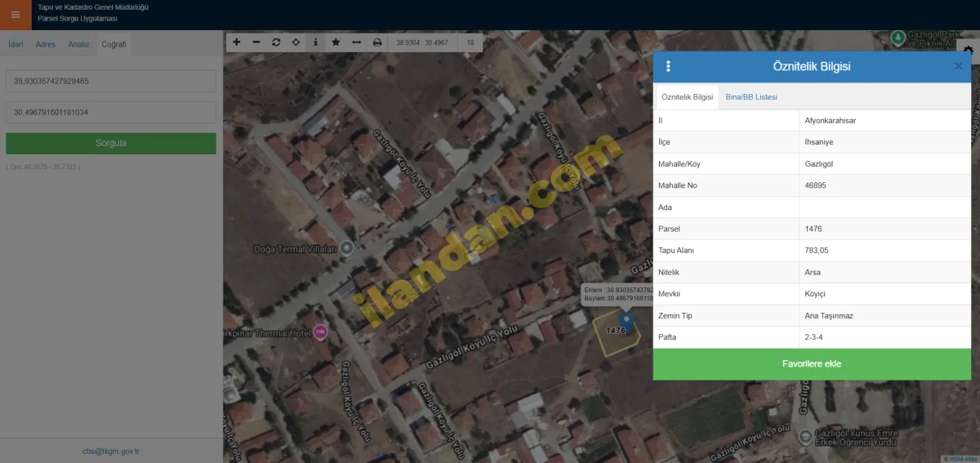Click the Tapu ve Kadastro Genel Müdürlüğü title

coord(93,7)
